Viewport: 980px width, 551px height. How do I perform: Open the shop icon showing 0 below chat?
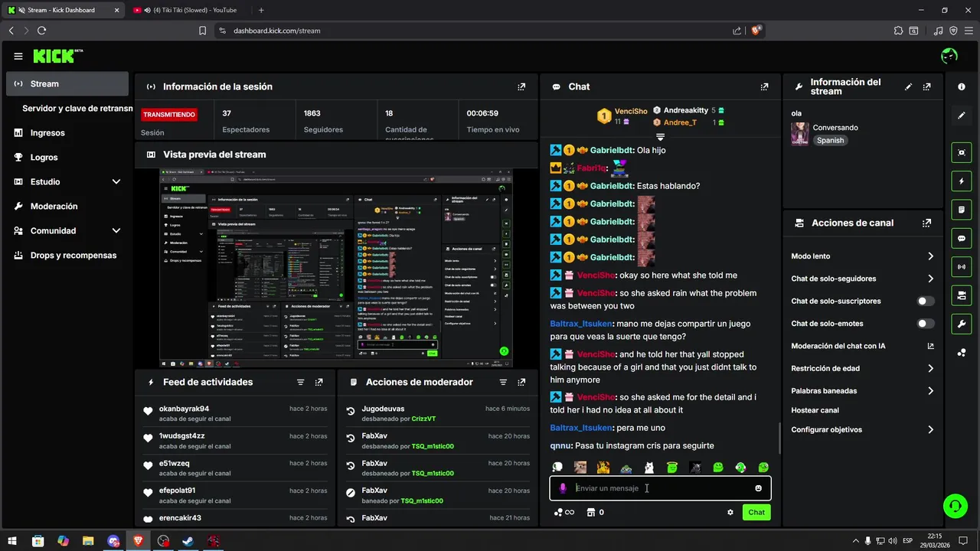(596, 513)
